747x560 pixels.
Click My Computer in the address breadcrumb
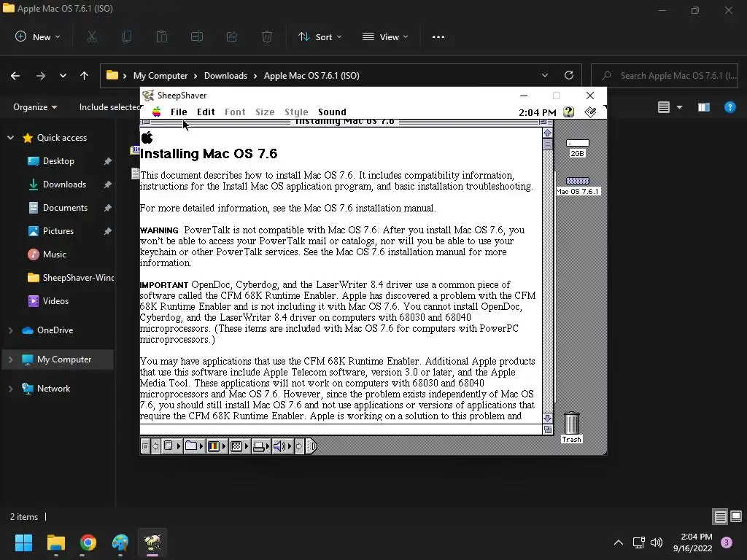click(160, 76)
